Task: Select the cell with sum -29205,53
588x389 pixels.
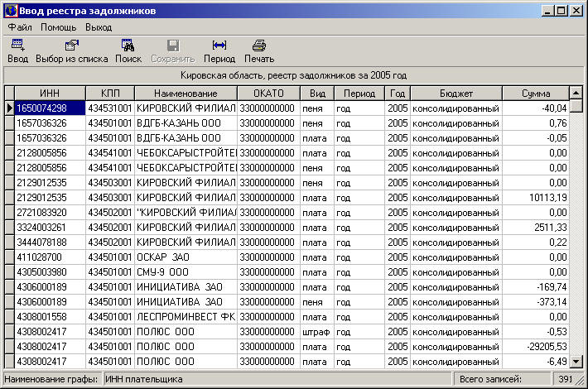Action: click(535, 347)
